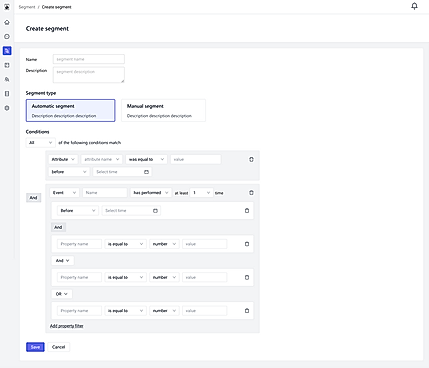Screen dimensions: 429x368
Task: Click the home icon in sidebar
Action: tap(7, 22)
